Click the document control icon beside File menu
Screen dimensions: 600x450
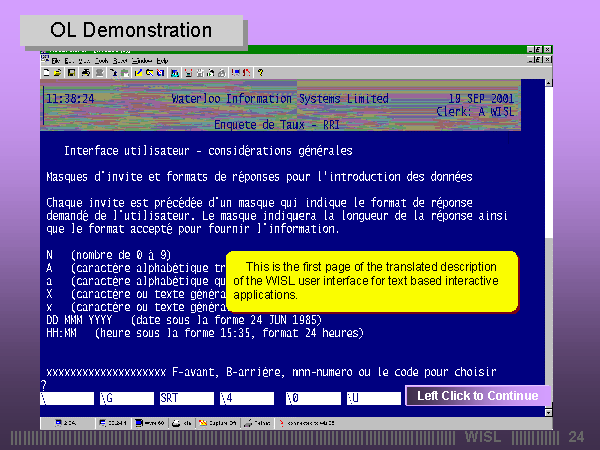(x=45, y=61)
